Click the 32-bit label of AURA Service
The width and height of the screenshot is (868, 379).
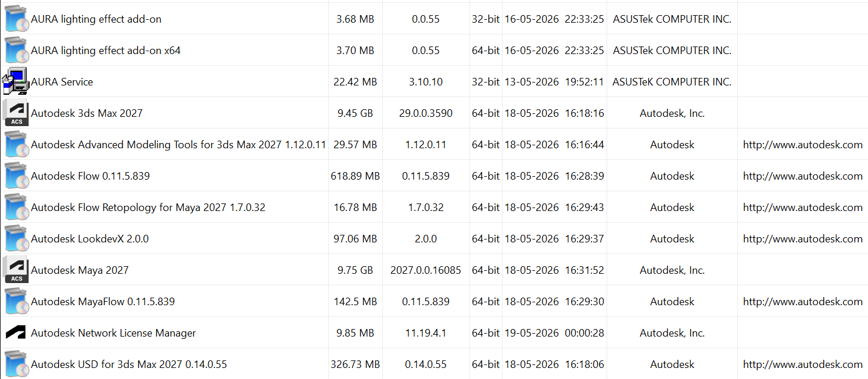pos(486,82)
